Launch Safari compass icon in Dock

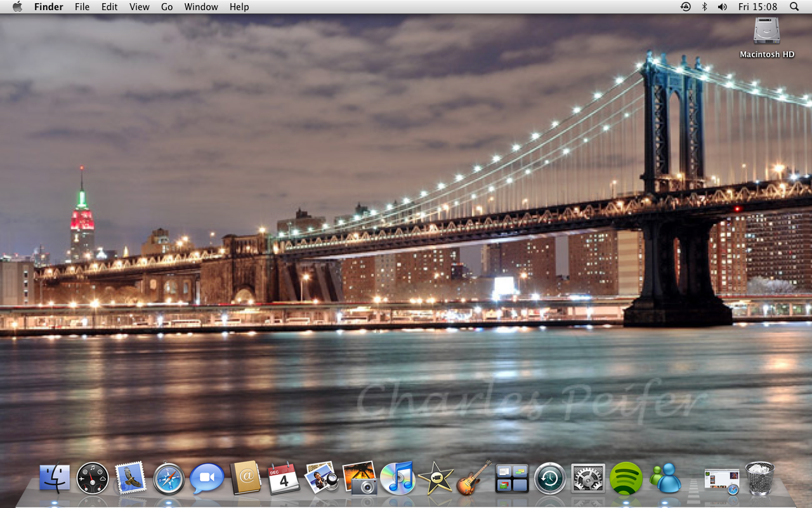click(x=169, y=478)
